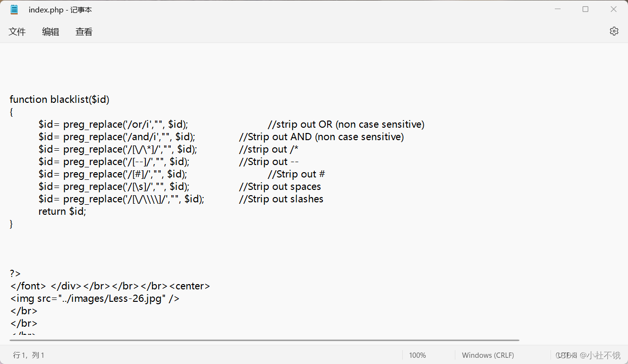Click the 行1,列1 cursor position indicator
The image size is (628, 364).
[x=29, y=355]
